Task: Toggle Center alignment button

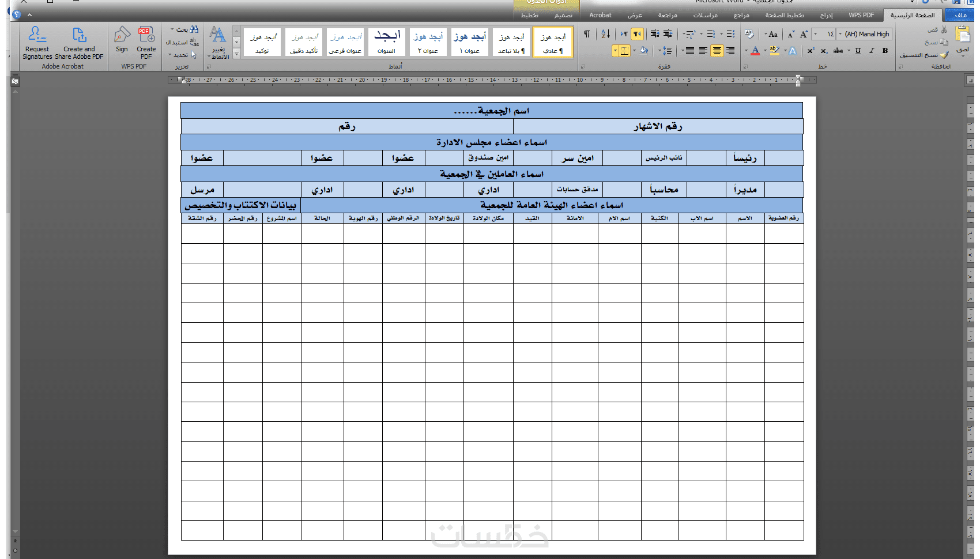Action: [x=717, y=51]
